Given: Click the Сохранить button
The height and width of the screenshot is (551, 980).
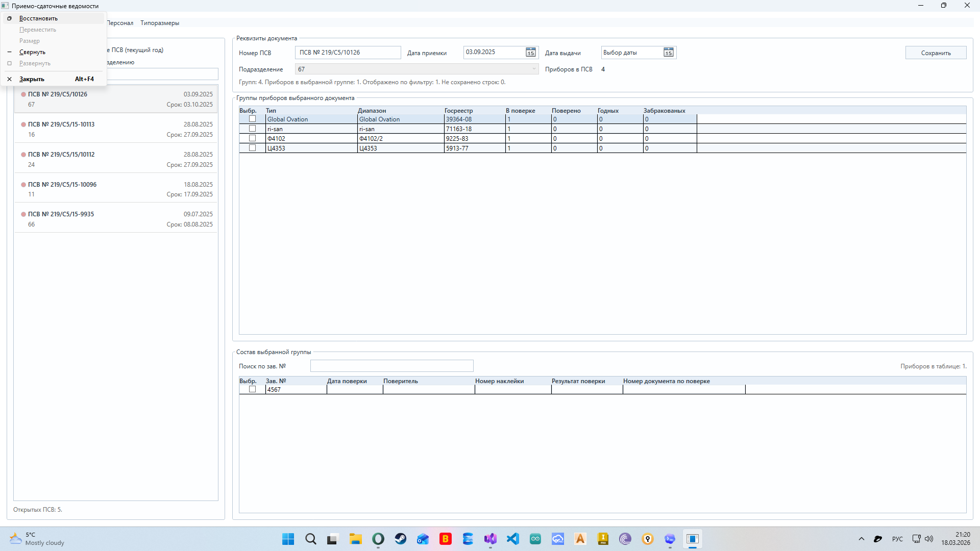Looking at the screenshot, I should click(936, 53).
